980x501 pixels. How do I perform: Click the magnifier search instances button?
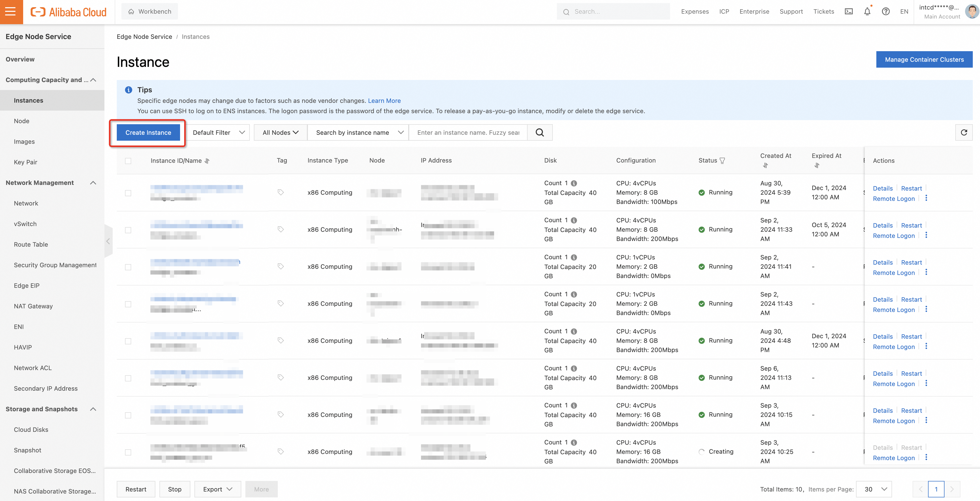coord(540,132)
